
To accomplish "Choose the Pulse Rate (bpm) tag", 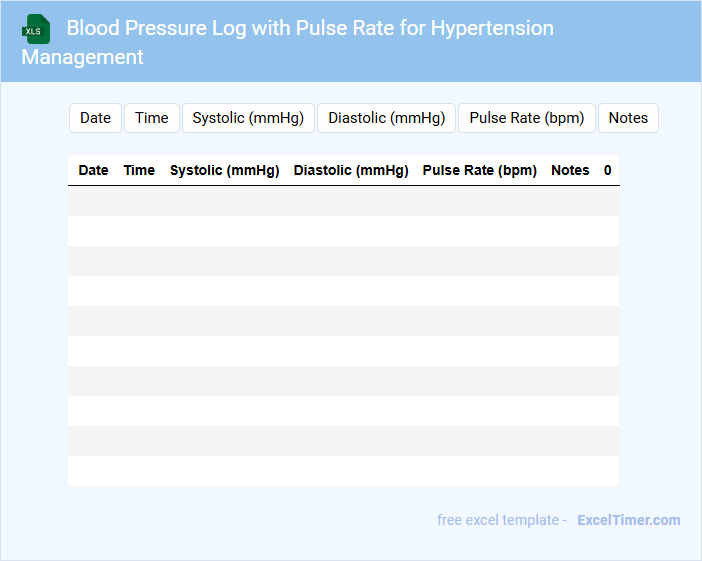I will (x=527, y=118).
